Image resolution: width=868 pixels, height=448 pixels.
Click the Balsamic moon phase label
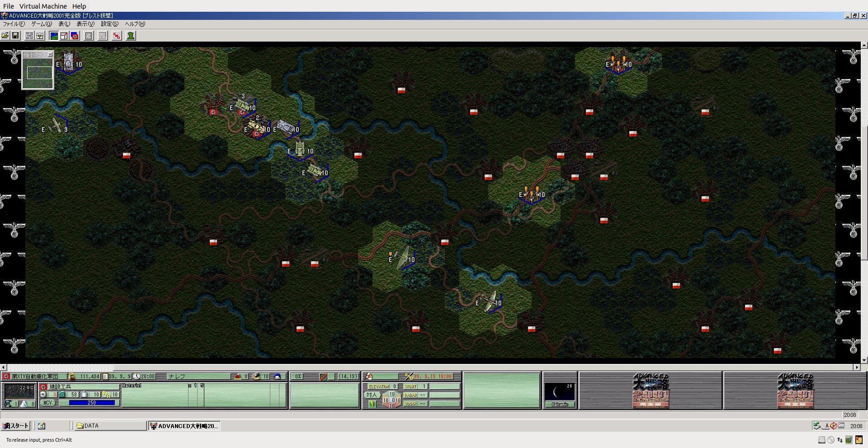tap(560, 405)
